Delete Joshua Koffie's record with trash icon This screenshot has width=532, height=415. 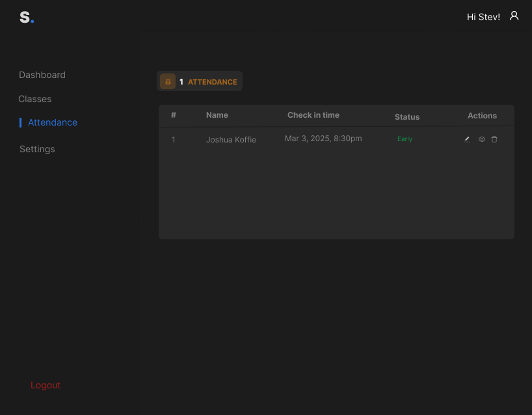click(494, 139)
